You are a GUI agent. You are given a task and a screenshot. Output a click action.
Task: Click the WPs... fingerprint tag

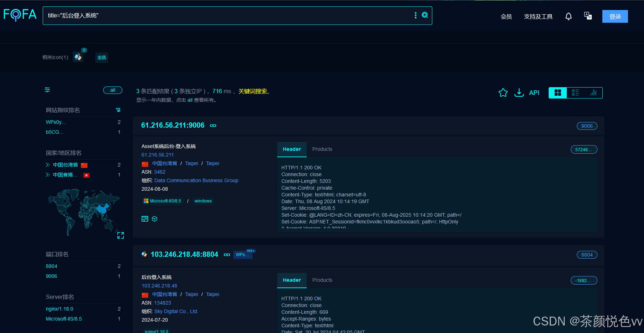[243, 254]
